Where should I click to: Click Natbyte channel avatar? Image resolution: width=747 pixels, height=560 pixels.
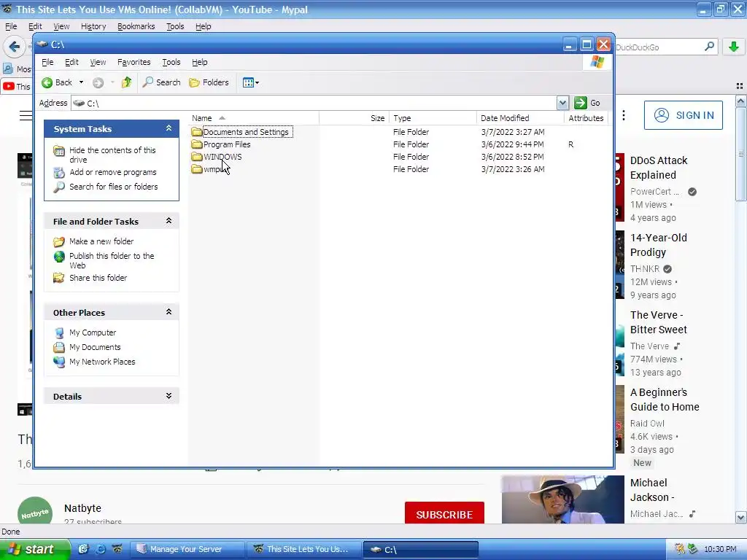35,510
